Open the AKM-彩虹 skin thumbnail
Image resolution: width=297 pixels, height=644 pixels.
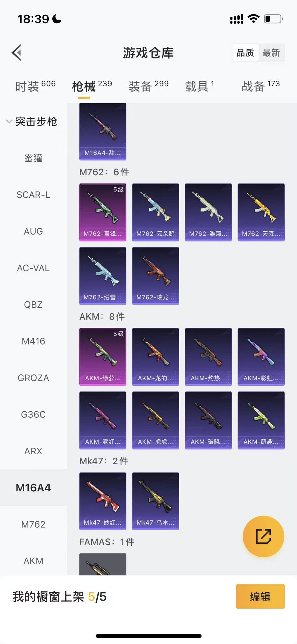[261, 357]
